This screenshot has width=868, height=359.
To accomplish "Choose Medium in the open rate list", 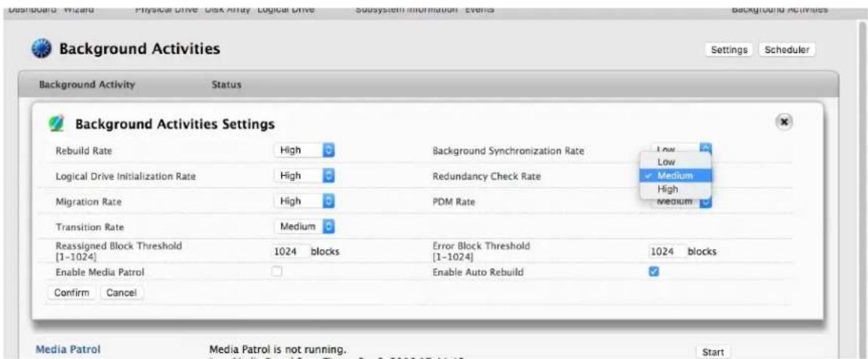I will click(676, 176).
